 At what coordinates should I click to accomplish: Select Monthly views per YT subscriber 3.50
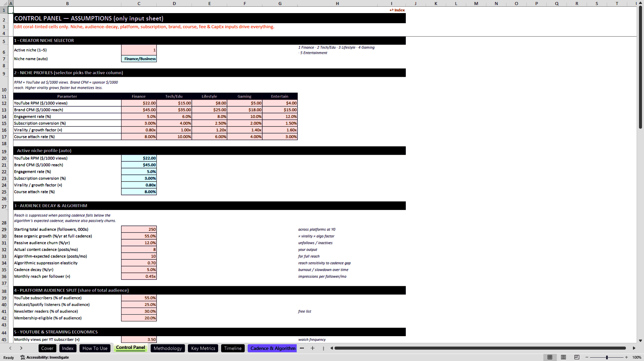[139, 340]
